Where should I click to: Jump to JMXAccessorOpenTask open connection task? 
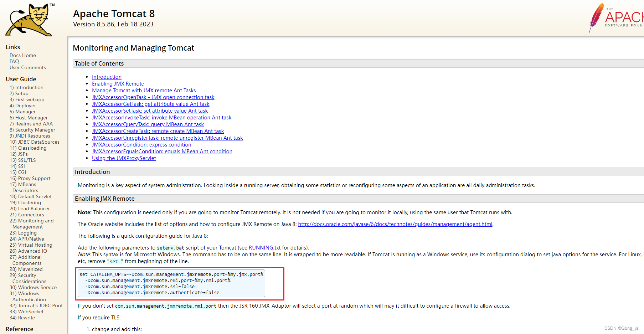point(153,97)
